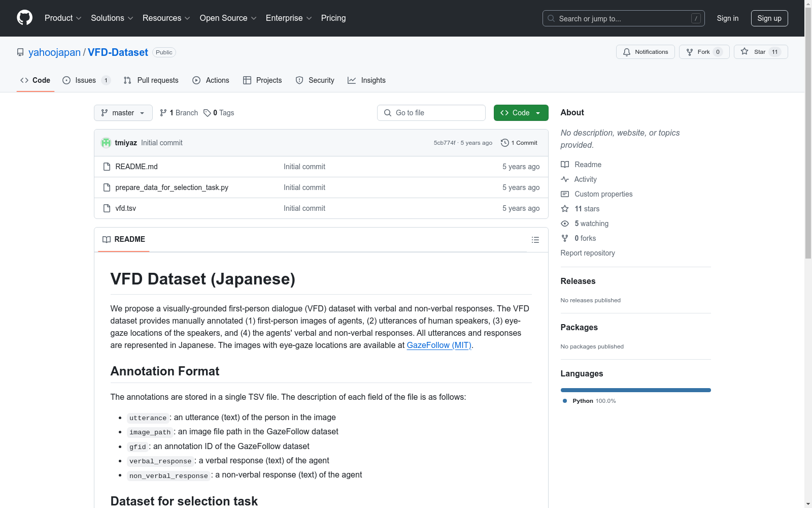The width and height of the screenshot is (812, 508).
Task: Click the search magnifier icon in header
Action: 551,18
